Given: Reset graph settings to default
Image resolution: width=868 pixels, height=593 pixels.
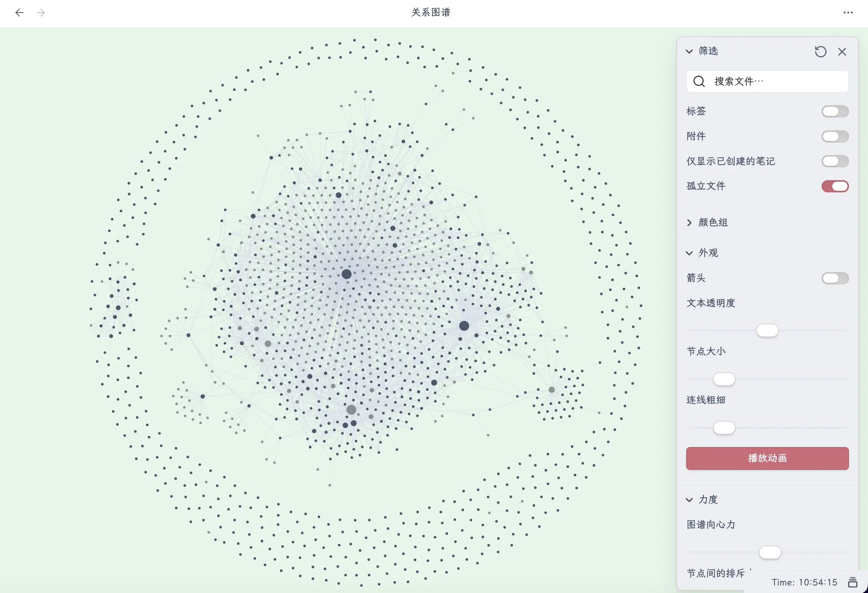Looking at the screenshot, I should 820,52.
